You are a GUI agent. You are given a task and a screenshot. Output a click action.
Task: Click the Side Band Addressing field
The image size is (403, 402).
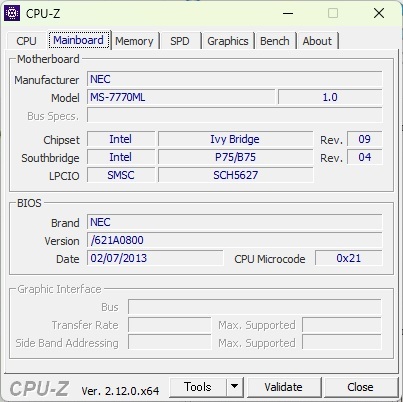pos(170,343)
